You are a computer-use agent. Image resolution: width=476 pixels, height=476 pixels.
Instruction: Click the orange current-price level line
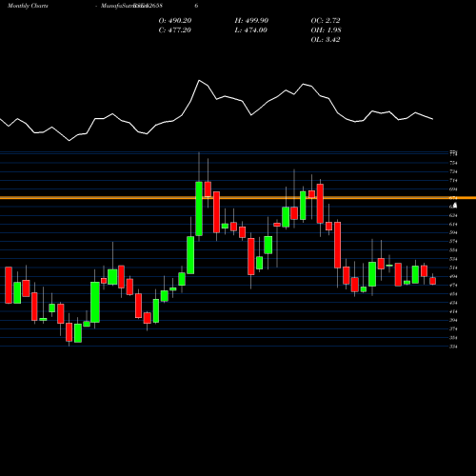click(x=238, y=198)
